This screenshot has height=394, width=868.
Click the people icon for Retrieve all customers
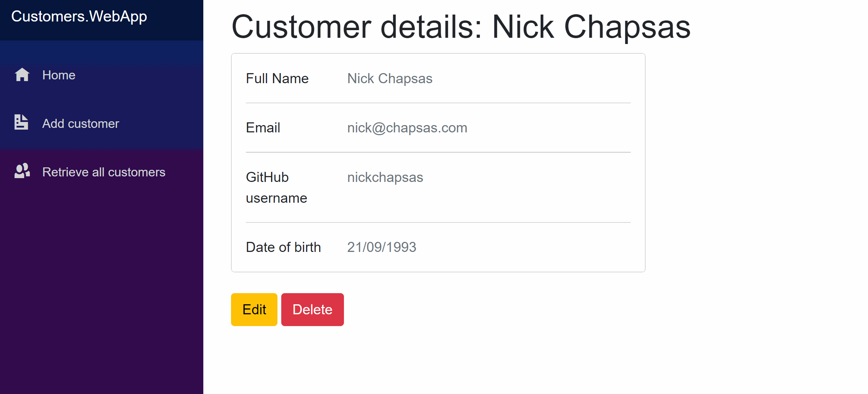[x=22, y=171]
